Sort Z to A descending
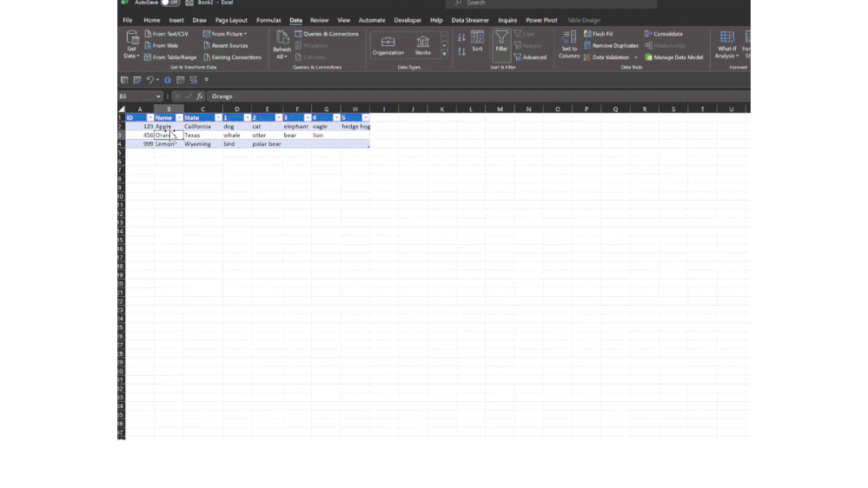 [461, 51]
